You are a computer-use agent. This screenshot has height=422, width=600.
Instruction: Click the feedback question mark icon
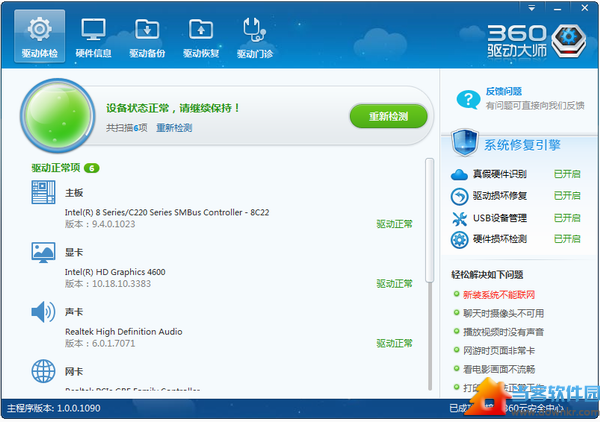pos(468,99)
